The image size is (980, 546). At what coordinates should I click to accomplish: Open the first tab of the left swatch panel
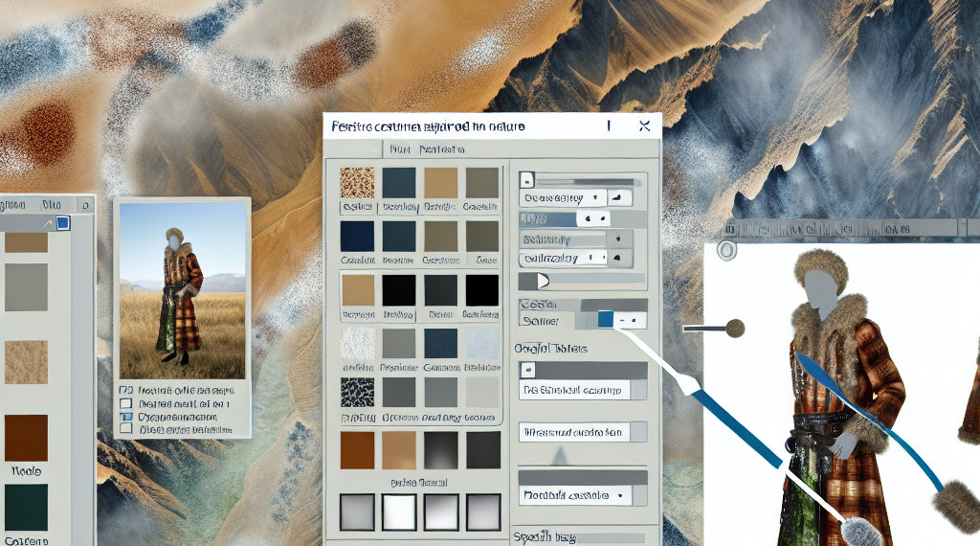(13, 205)
